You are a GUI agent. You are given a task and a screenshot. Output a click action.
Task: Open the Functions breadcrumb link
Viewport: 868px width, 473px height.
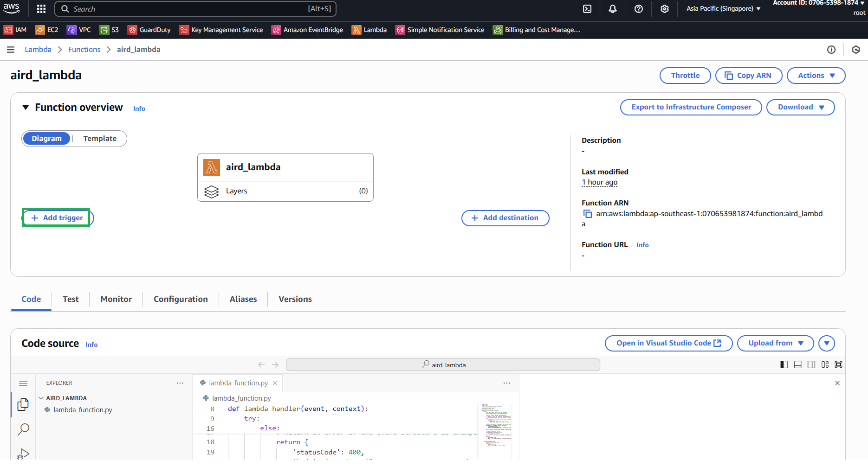pos(84,50)
